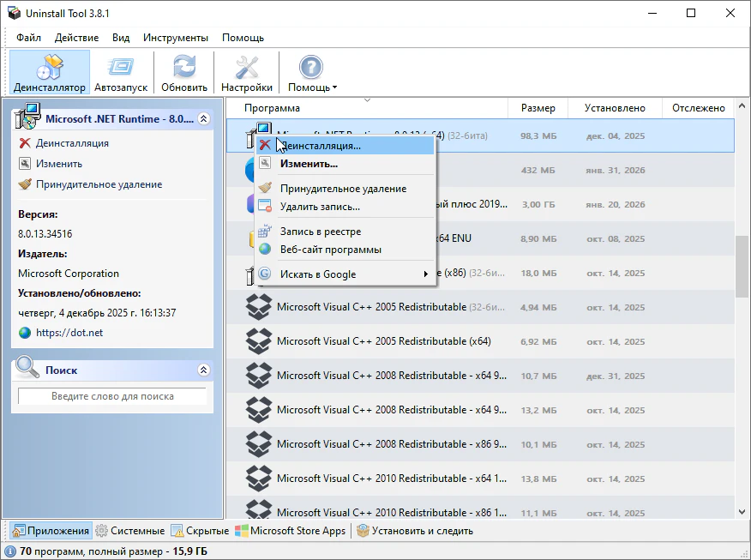Open Веб-сайт программы from the context menu
Viewport: 751px width, 560px height.
click(330, 250)
